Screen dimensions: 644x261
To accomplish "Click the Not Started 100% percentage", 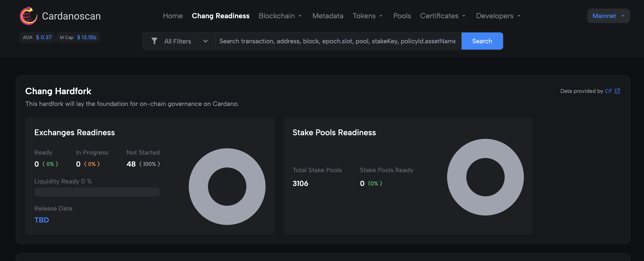I will [x=149, y=164].
